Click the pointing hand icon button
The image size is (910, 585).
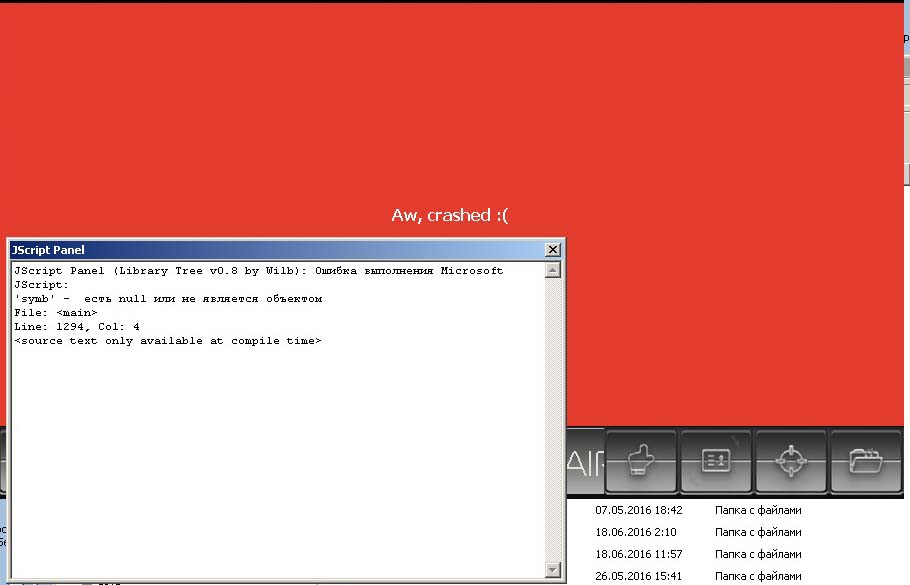(641, 461)
